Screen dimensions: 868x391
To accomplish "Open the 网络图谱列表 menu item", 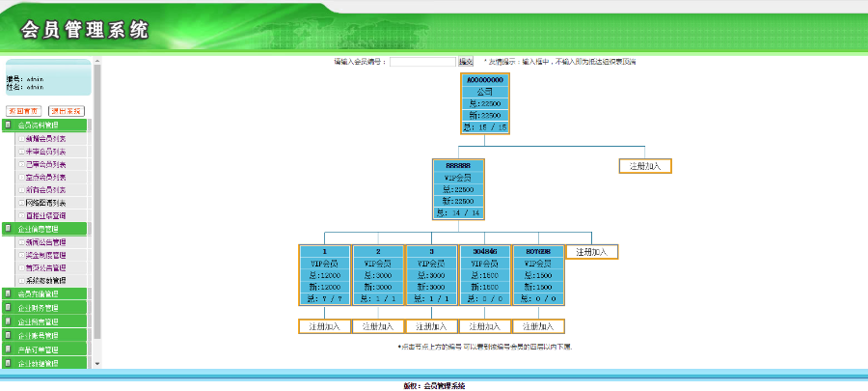I will coord(45,203).
